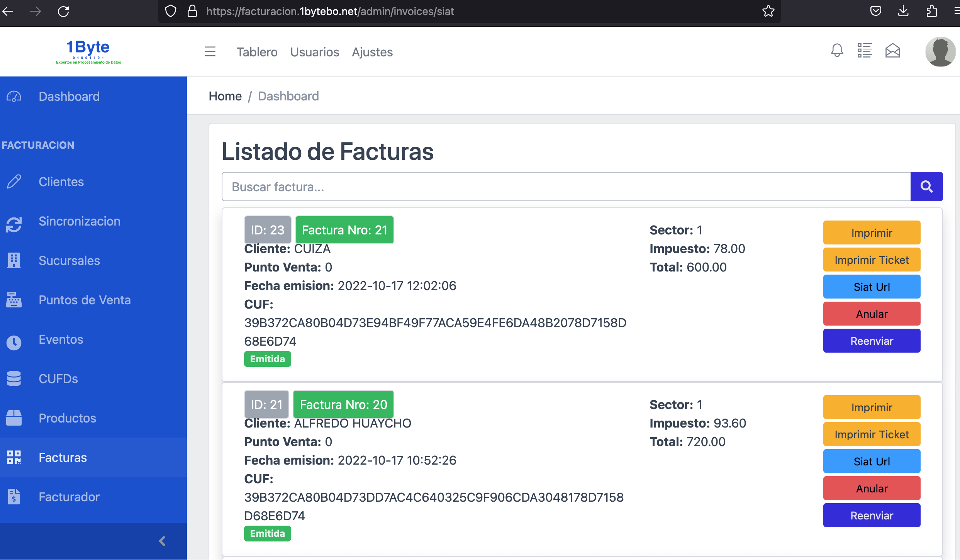The width and height of the screenshot is (960, 560).
Task: Open the task list icon in header
Action: (x=865, y=51)
